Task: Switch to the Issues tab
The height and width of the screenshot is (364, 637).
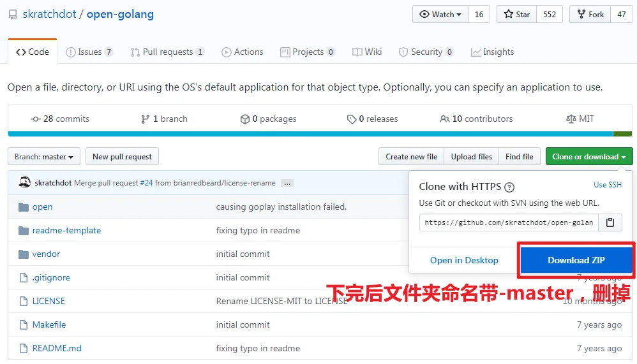Action: coord(89,52)
